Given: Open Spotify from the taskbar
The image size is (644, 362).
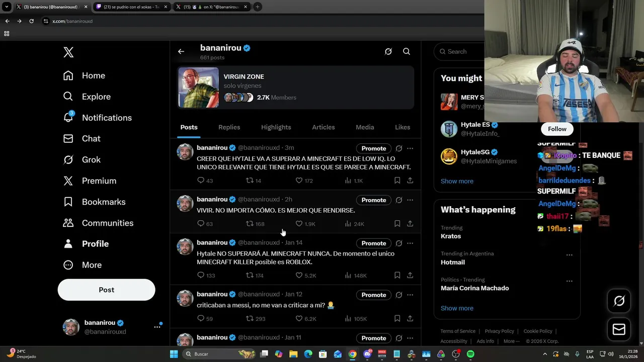Looking at the screenshot, I should click(470, 354).
